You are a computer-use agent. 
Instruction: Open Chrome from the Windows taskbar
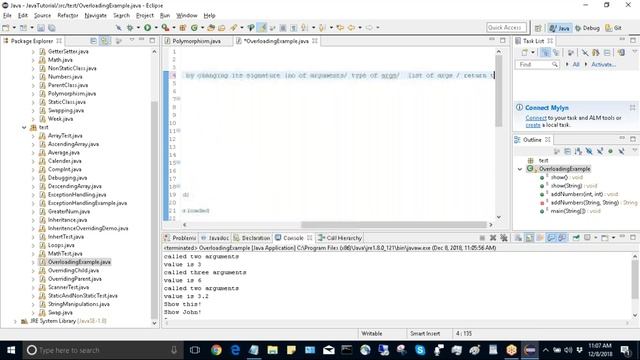[216, 350]
